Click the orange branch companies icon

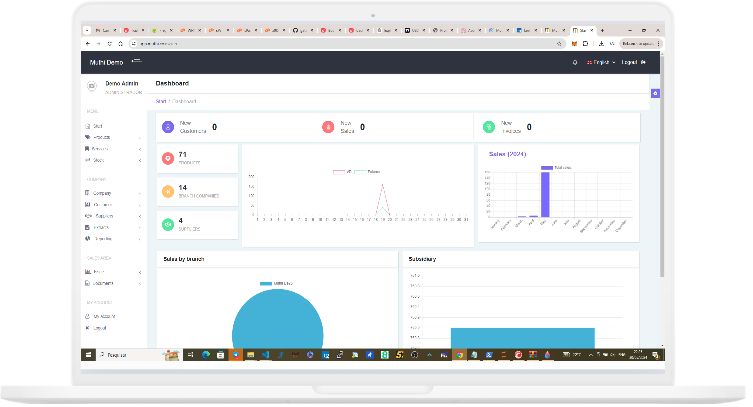[x=167, y=191]
